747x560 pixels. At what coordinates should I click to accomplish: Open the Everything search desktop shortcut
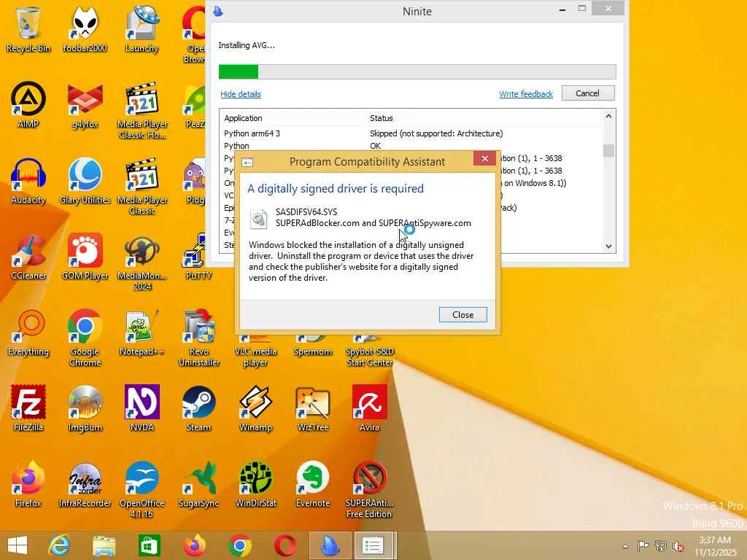click(28, 332)
